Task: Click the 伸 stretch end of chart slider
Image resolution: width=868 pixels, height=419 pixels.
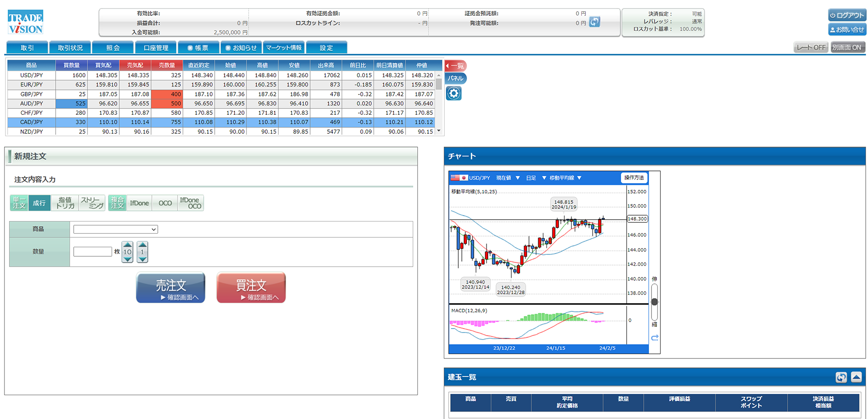Action: coord(654,279)
